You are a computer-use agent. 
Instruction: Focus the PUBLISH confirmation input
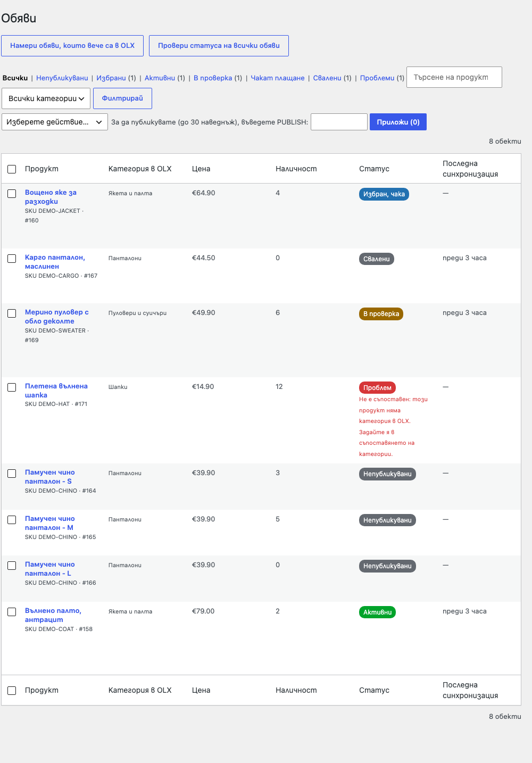339,122
